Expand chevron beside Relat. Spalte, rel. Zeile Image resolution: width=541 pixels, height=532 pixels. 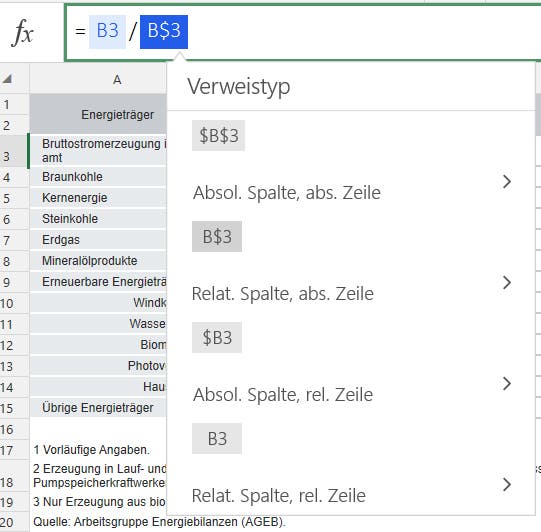506,484
